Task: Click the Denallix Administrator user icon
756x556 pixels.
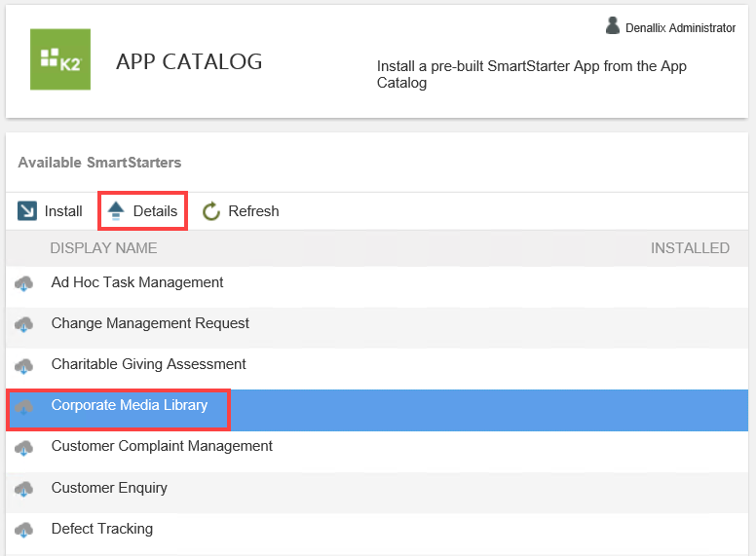Action: 613,26
